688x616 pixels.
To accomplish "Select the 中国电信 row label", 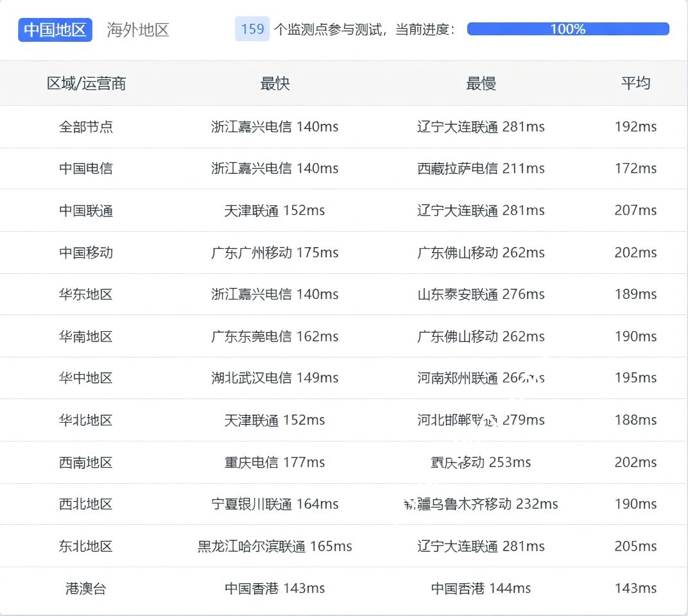I will click(x=86, y=169).
